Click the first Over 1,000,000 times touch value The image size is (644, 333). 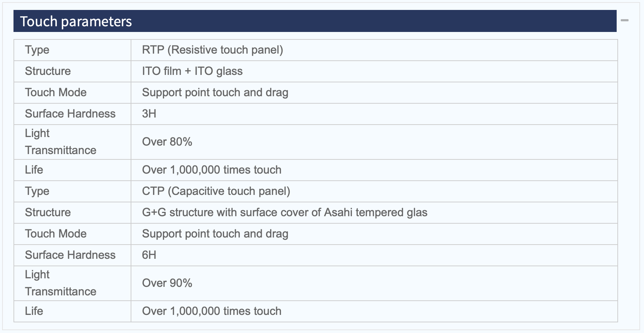(x=212, y=170)
